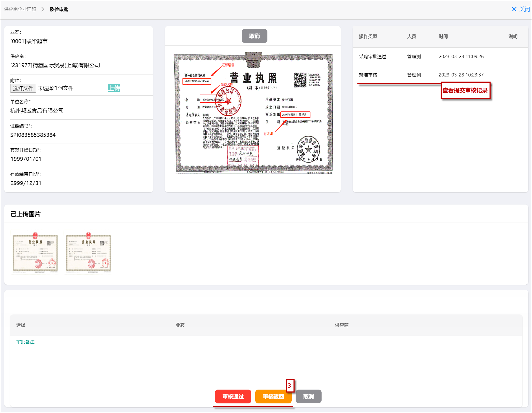The width and height of the screenshot is (532, 413).
Task: Click the 选择文件 file chooser button
Action: pyautogui.click(x=23, y=88)
